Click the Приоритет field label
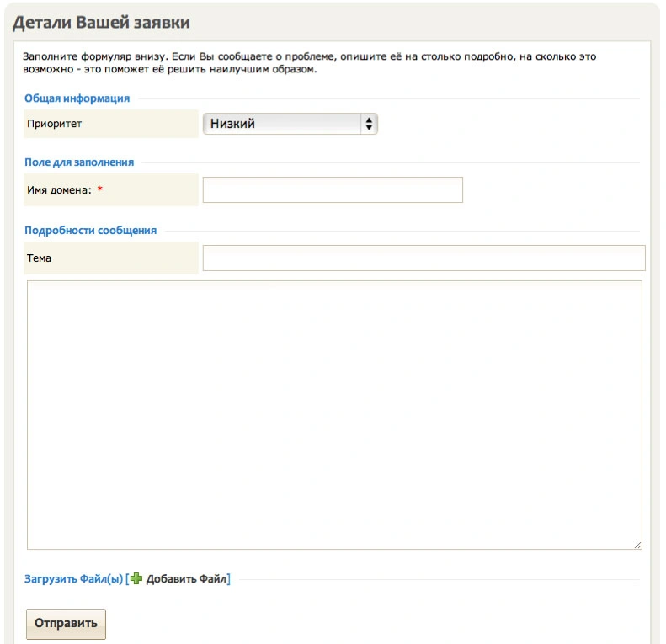This screenshot has height=644, width=666. [55, 124]
